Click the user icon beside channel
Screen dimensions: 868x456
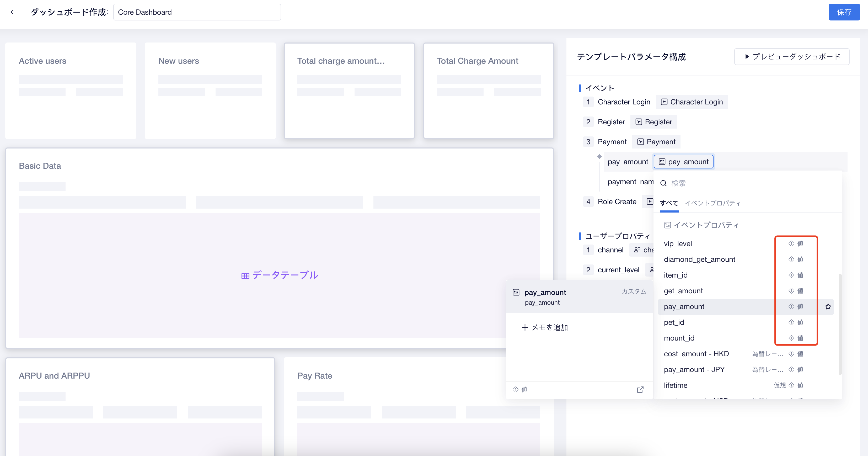coord(637,250)
